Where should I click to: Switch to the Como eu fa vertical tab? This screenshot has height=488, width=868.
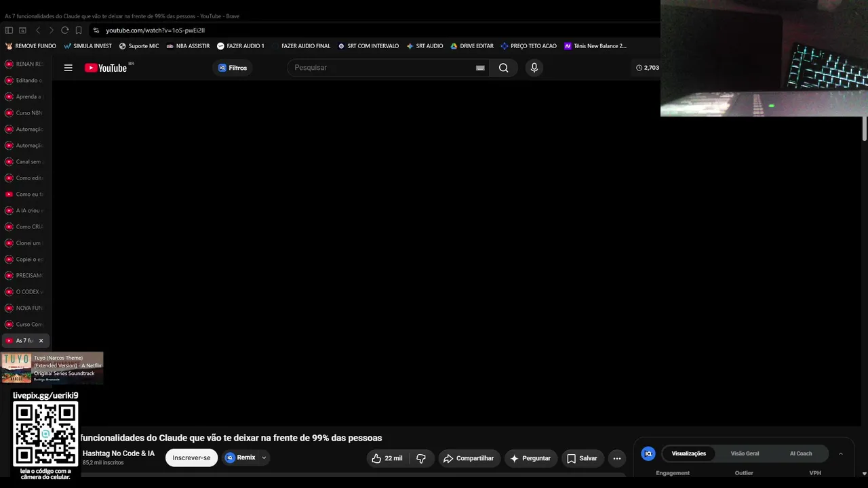[26, 194]
